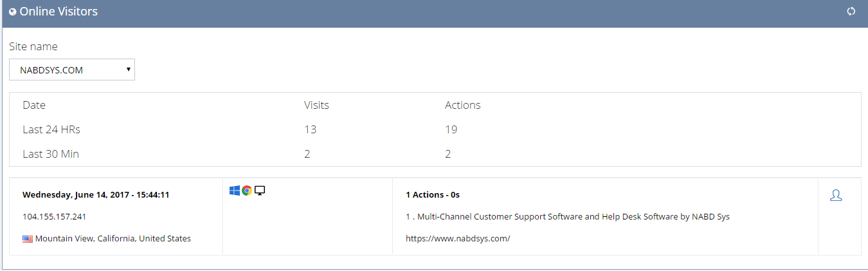Click the dropdown arrow of the site selector
The height and width of the screenshot is (271, 868).
point(129,69)
